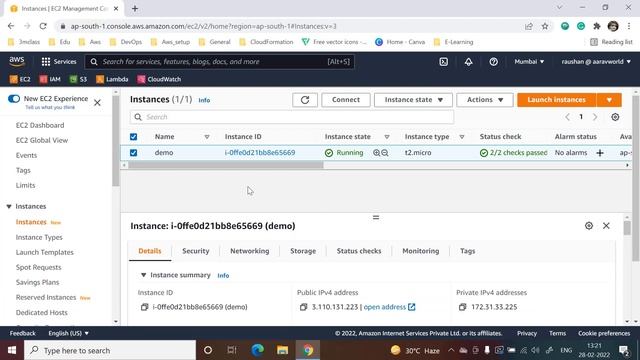Collapse Instances sidebar section
This screenshot has width=640, height=360.
pyautogui.click(x=9, y=207)
